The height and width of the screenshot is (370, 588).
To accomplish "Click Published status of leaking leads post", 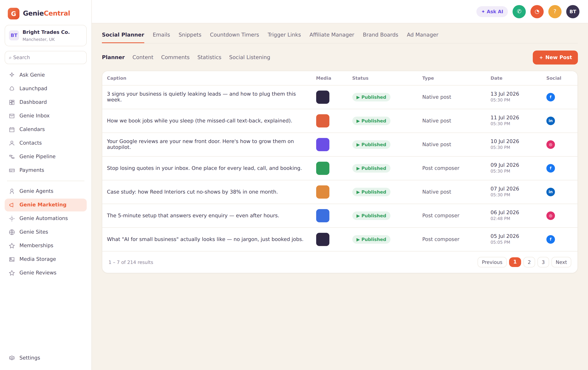I will tap(371, 97).
